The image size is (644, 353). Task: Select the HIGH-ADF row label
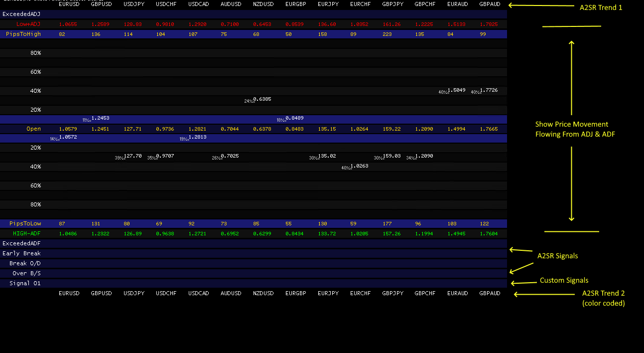[x=28, y=233]
